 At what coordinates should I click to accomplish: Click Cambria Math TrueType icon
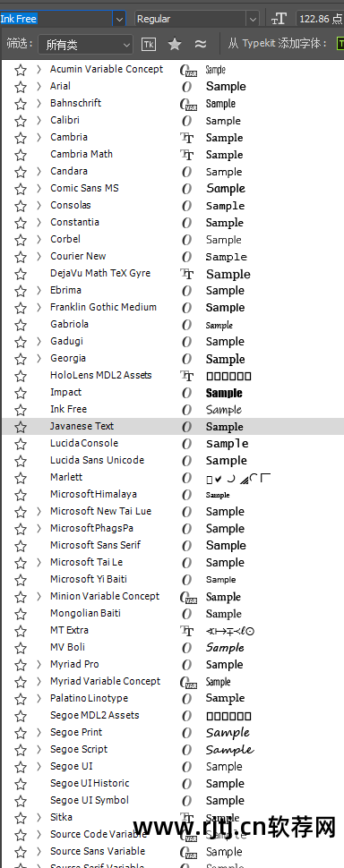(x=187, y=155)
